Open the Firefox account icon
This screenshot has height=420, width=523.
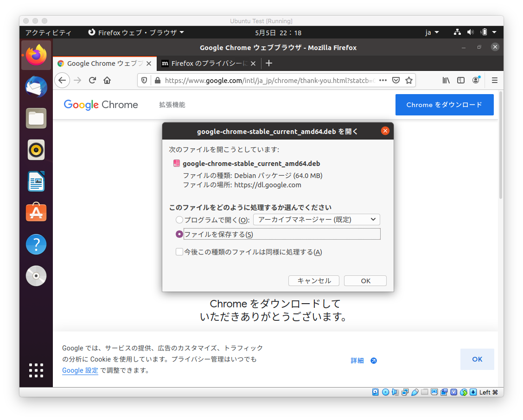click(x=476, y=80)
